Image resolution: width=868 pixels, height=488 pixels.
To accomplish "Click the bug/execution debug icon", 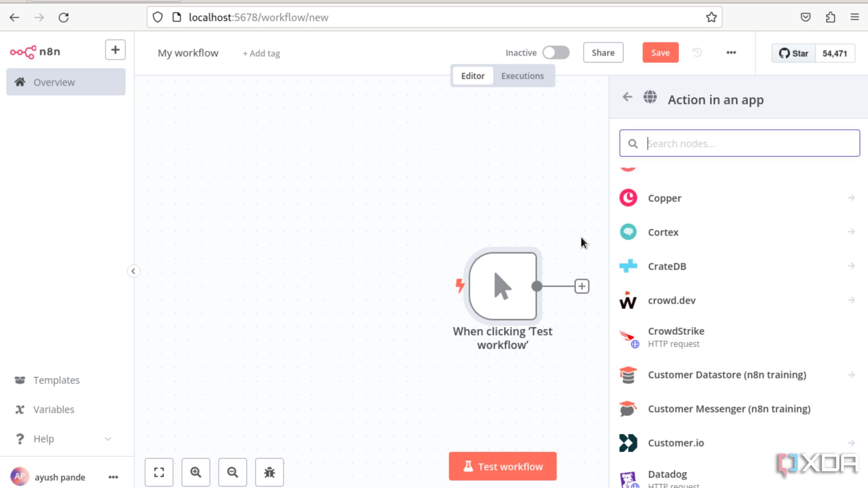I will 269,471.
